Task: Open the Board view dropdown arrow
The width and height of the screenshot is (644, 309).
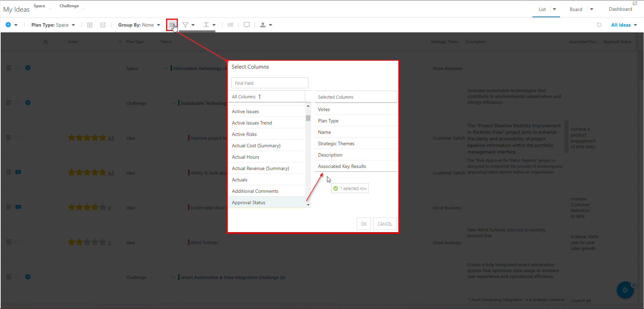Action: 592,9
